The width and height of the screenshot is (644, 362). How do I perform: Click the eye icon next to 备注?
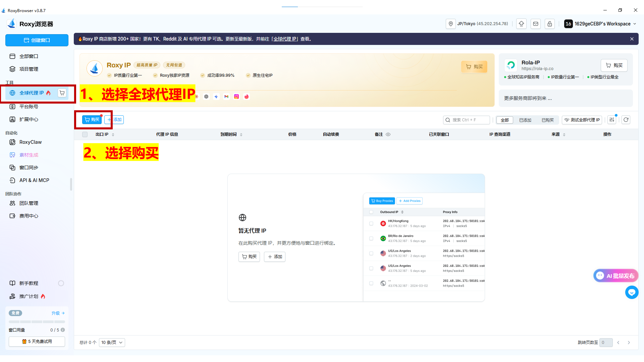[388, 134]
